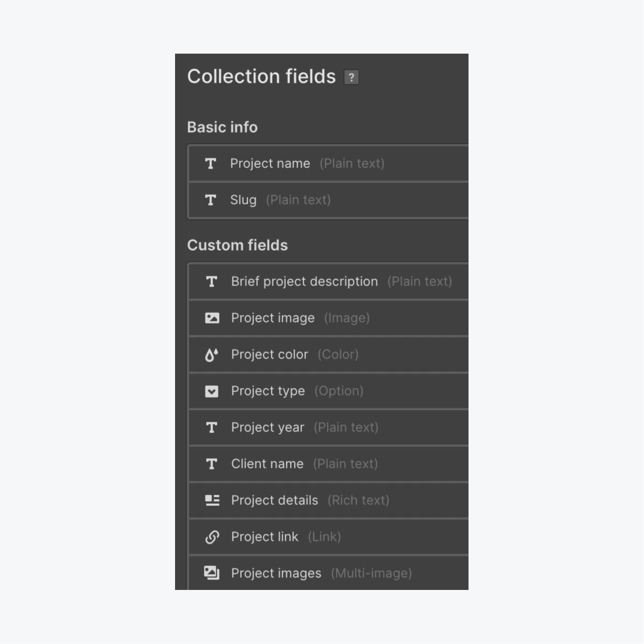Image resolution: width=644 pixels, height=644 pixels.
Task: Open the Project name field
Action: click(270, 163)
